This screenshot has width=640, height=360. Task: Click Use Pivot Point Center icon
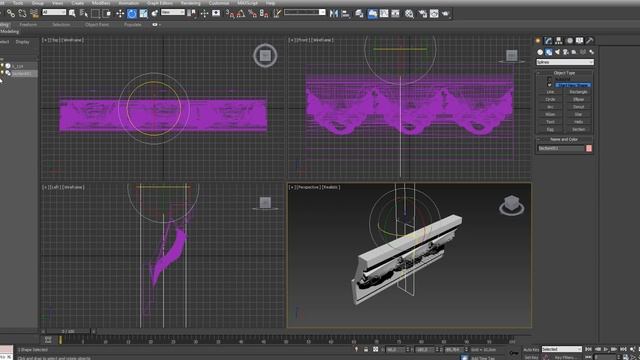coord(191,13)
